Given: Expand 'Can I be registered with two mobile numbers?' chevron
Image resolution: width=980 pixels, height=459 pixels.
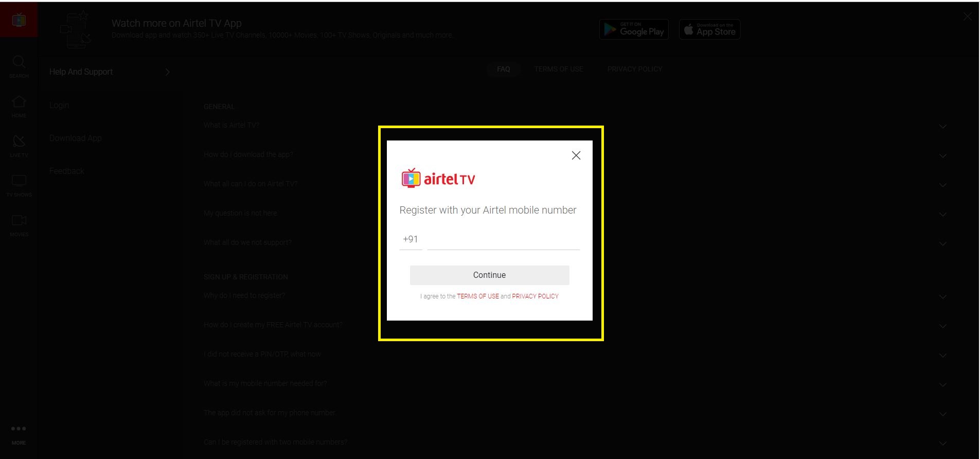Looking at the screenshot, I should pyautogui.click(x=942, y=443).
